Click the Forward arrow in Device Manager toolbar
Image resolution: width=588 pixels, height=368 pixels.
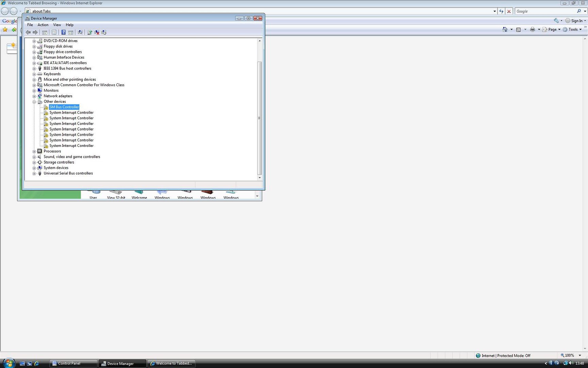click(35, 32)
